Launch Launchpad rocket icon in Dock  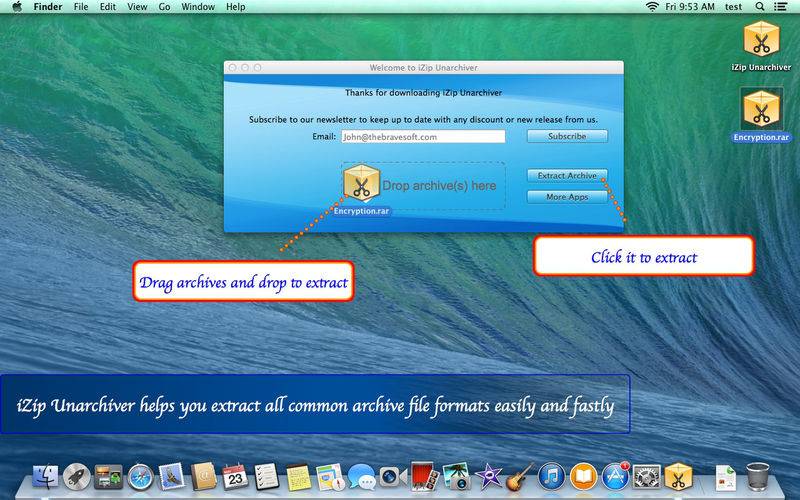(77, 477)
